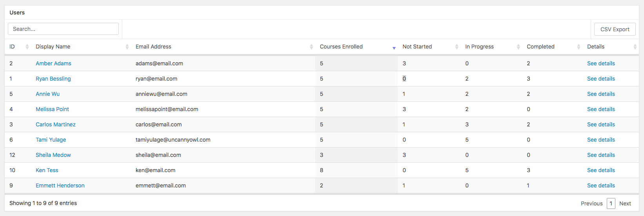This screenshot has width=644, height=216.
Task: Open Amber Adams user profile link
Action: coord(53,63)
